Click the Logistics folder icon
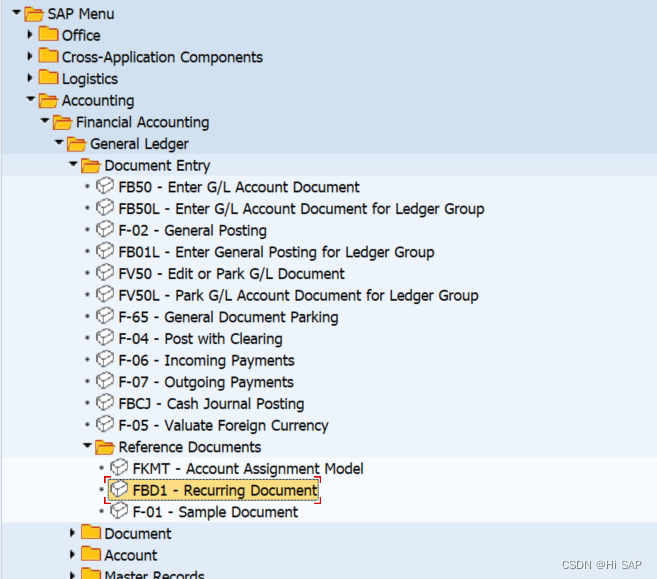This screenshot has width=657, height=579. pos(48,77)
